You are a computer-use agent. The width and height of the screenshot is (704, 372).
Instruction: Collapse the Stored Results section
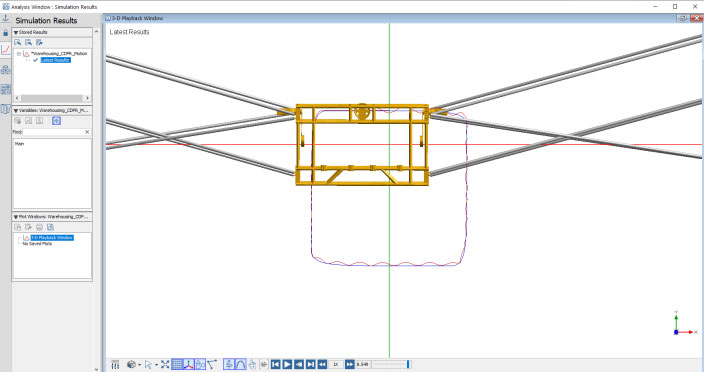pos(16,32)
